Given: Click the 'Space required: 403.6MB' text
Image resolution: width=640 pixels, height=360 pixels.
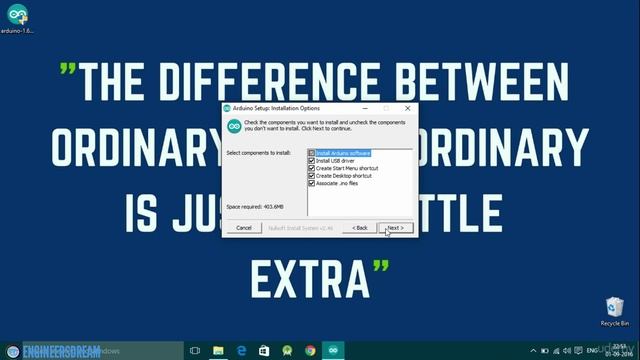Looking at the screenshot, I should 255,207.
